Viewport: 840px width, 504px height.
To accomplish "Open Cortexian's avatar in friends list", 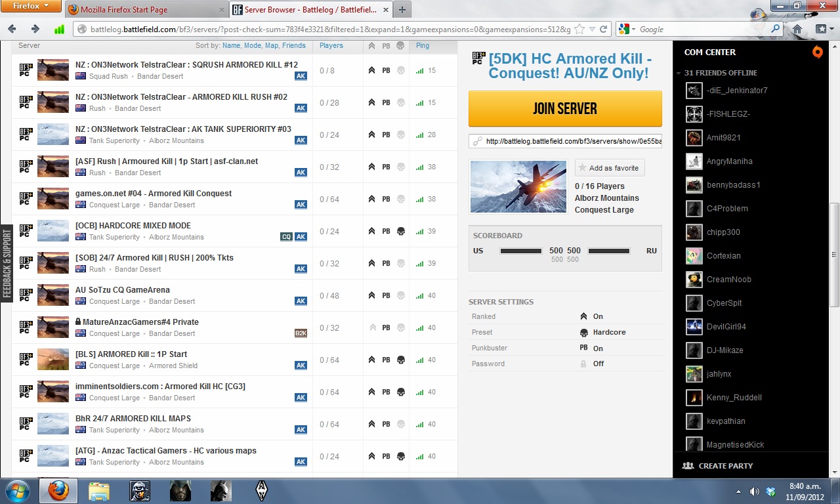I will coord(694,256).
